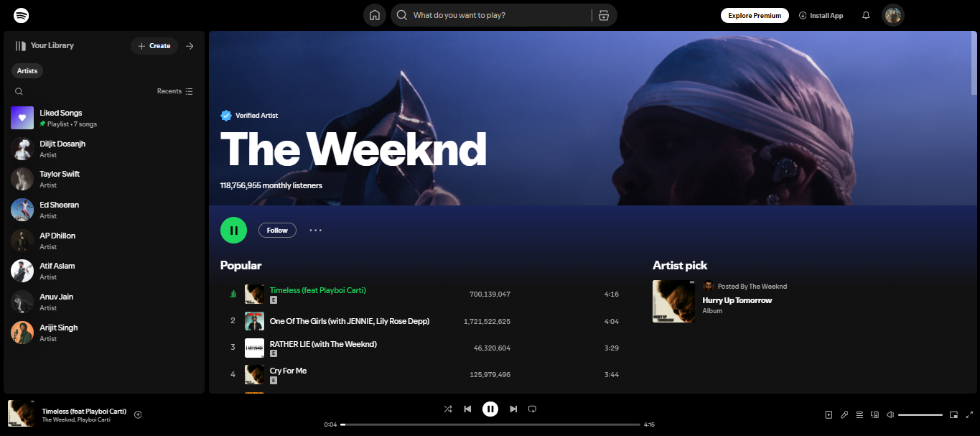Click the Connect to a device icon
This screenshot has height=436, width=980.
click(x=874, y=414)
